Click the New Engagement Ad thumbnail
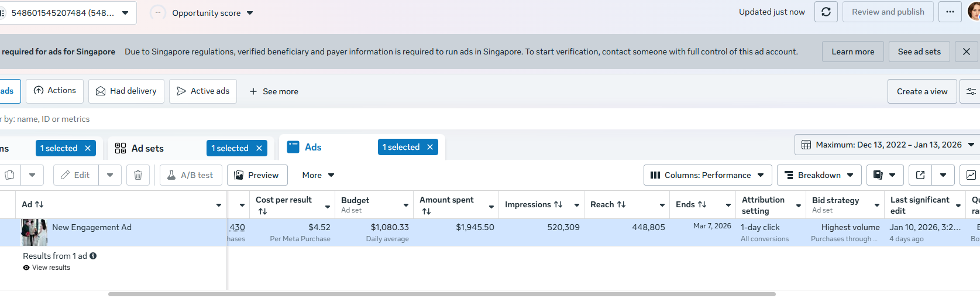Viewport: 980px width, 298px height. 34,232
